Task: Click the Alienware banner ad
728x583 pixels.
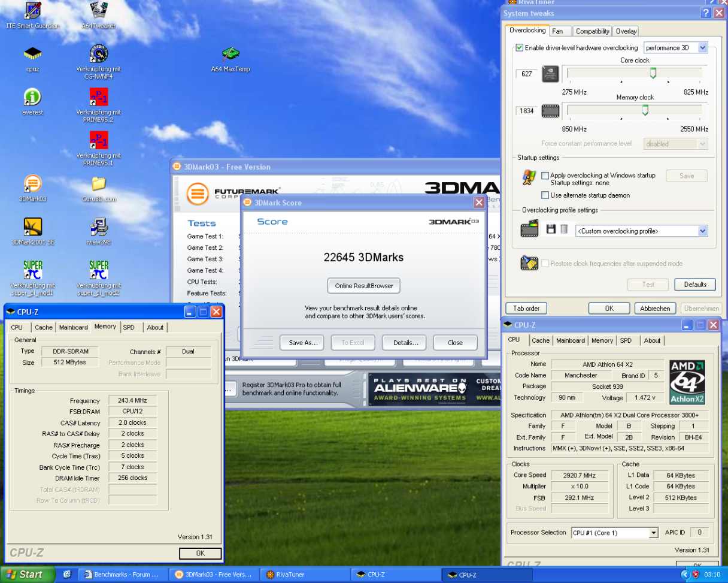Action: [433, 389]
